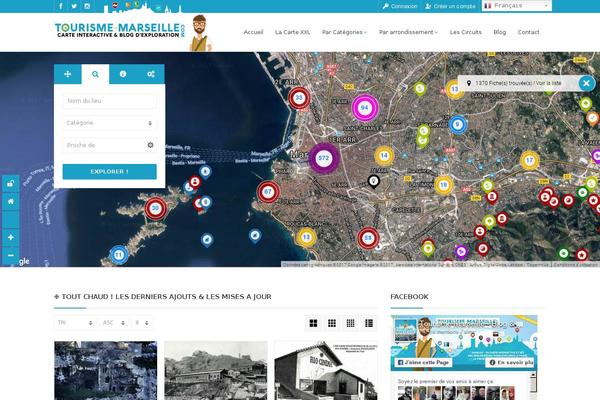Expand Par Catégories menu
Image resolution: width=600 pixels, height=400 pixels.
pos(344,32)
